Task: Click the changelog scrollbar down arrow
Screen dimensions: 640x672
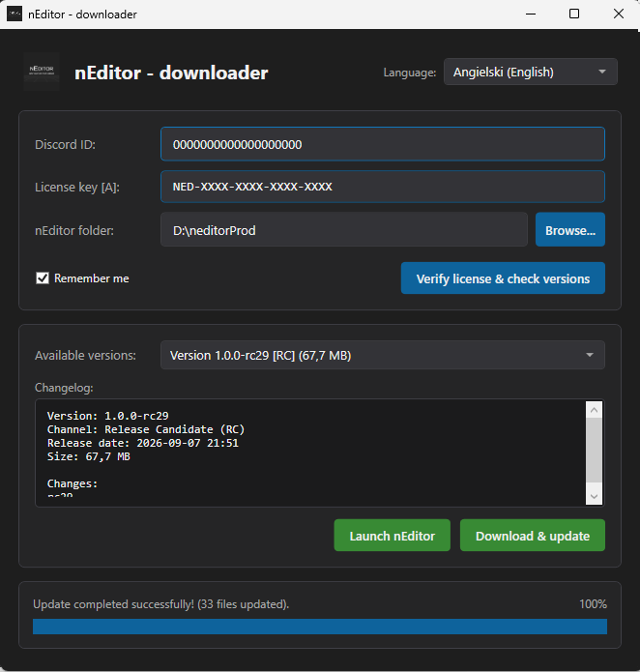Action: pyautogui.click(x=594, y=497)
